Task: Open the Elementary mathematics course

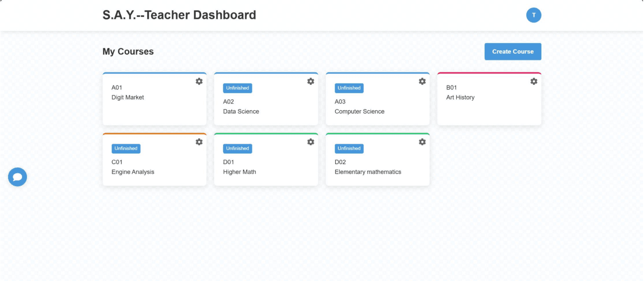Action: click(x=368, y=172)
